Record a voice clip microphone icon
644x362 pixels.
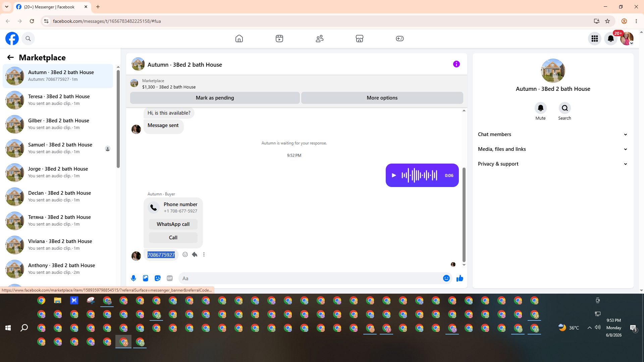pyautogui.click(x=133, y=278)
